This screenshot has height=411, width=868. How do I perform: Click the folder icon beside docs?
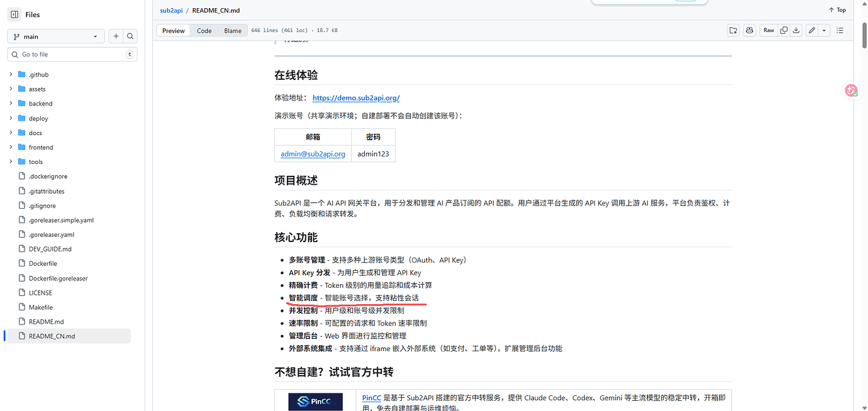click(22, 133)
